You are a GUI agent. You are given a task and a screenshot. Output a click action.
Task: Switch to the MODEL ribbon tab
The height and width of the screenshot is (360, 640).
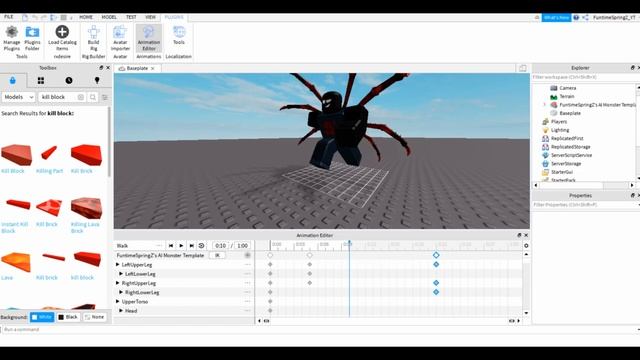coord(109,17)
